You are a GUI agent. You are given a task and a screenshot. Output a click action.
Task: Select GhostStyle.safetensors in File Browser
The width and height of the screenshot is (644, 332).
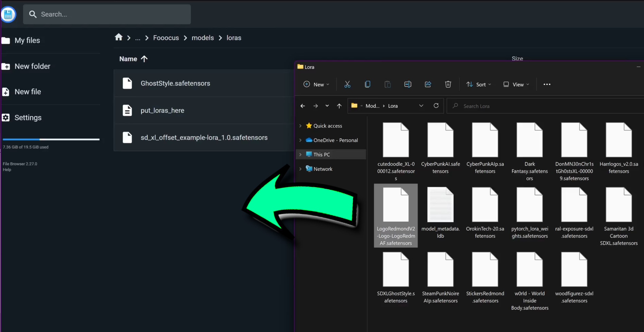click(204, 83)
